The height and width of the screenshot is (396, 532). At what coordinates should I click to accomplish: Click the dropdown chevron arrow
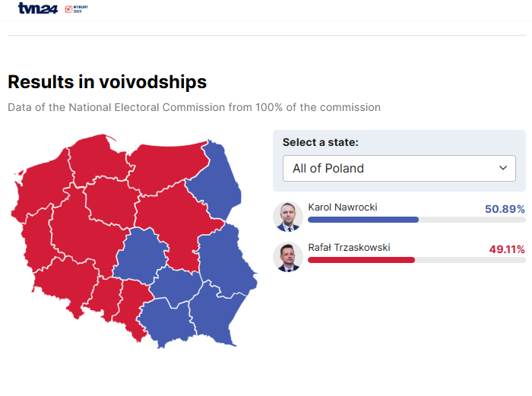pyautogui.click(x=503, y=168)
